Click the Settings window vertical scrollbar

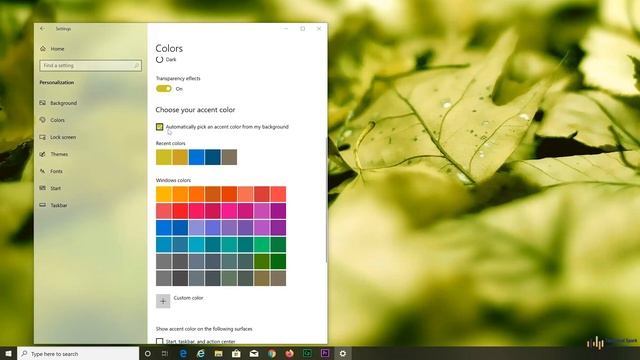[x=326, y=200]
